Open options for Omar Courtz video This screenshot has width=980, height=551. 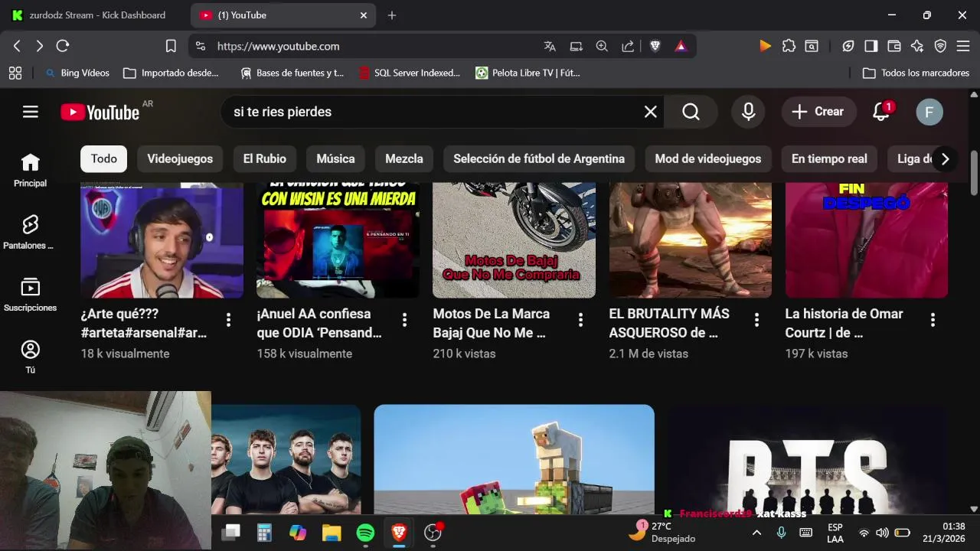click(933, 320)
